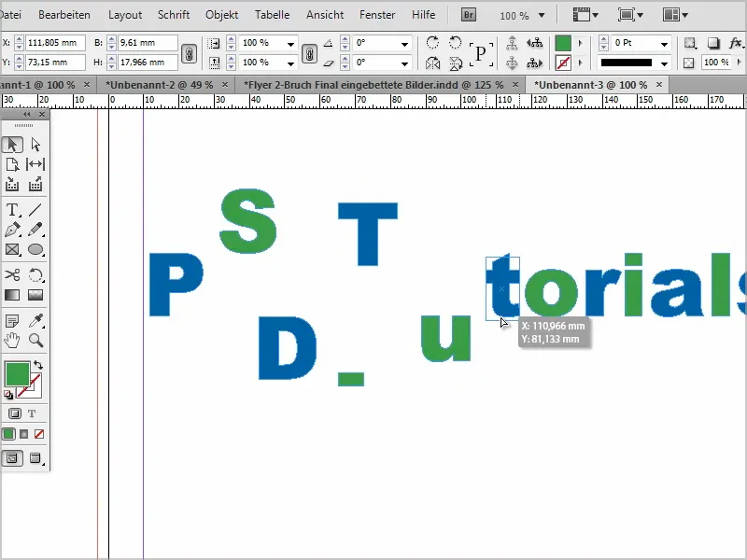Click the control panel fill color swatch
747x560 pixels.
click(563, 43)
